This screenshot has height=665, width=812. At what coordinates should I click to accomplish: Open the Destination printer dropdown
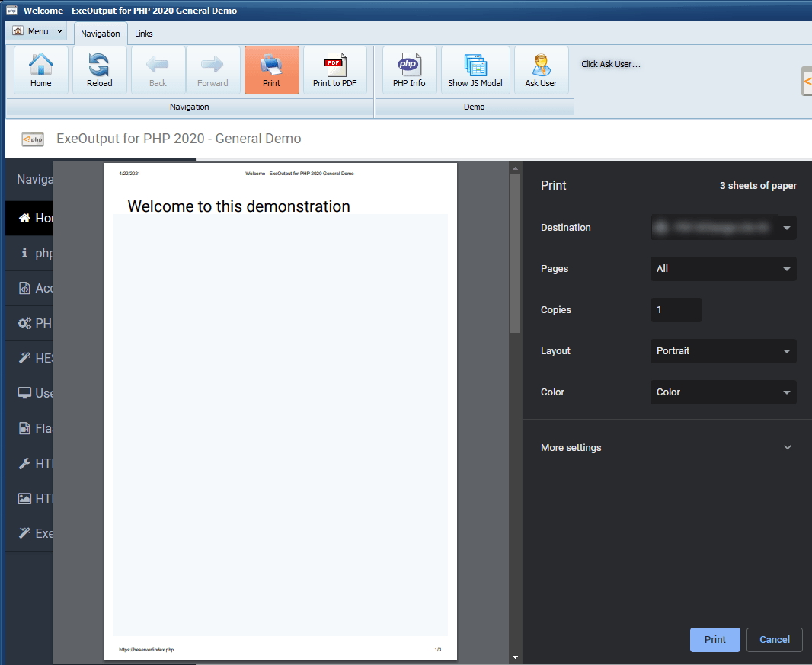pyautogui.click(x=723, y=228)
